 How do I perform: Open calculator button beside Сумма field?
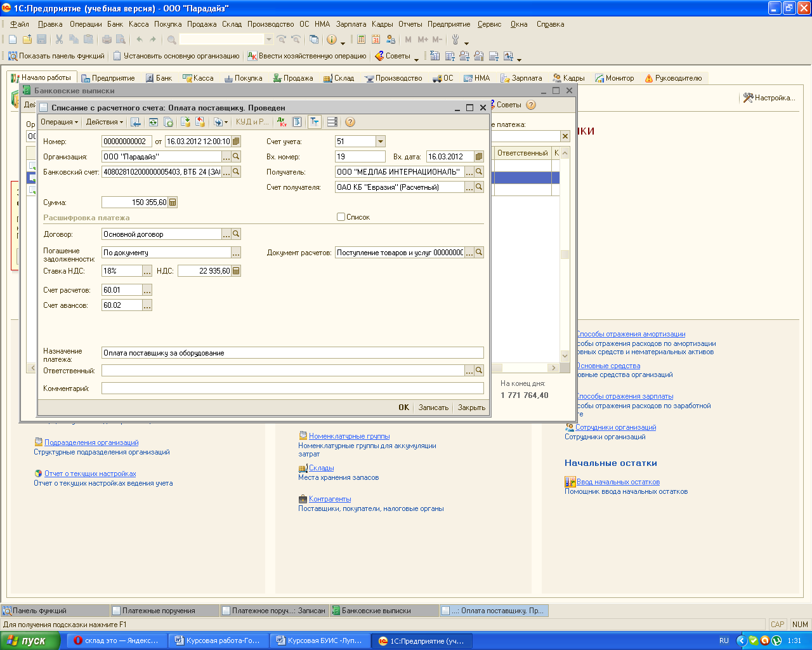(x=173, y=202)
